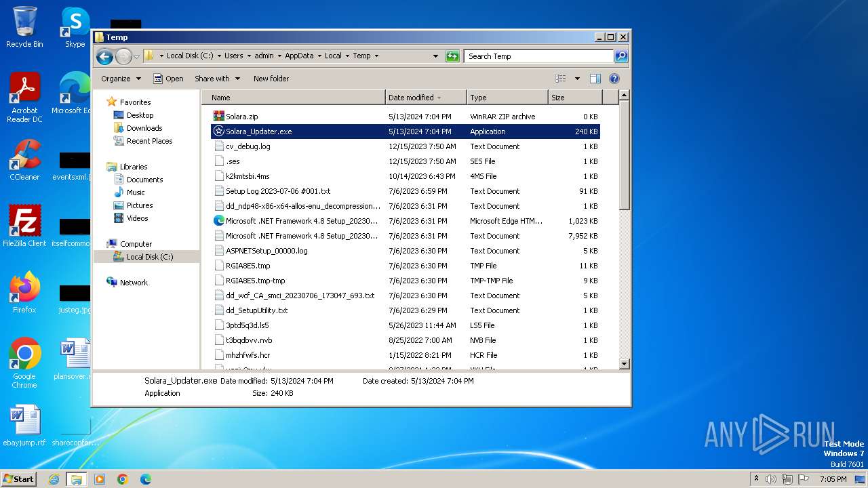Select Desktop under Favorites
Image resolution: width=868 pixels, height=488 pixels.
pos(140,115)
